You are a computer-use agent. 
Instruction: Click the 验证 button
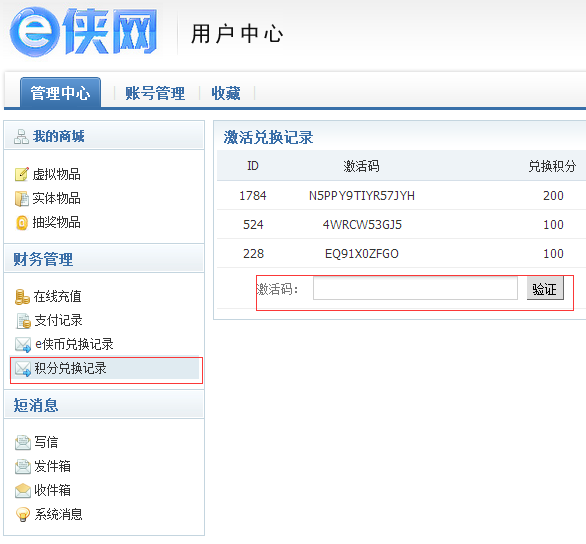point(545,289)
